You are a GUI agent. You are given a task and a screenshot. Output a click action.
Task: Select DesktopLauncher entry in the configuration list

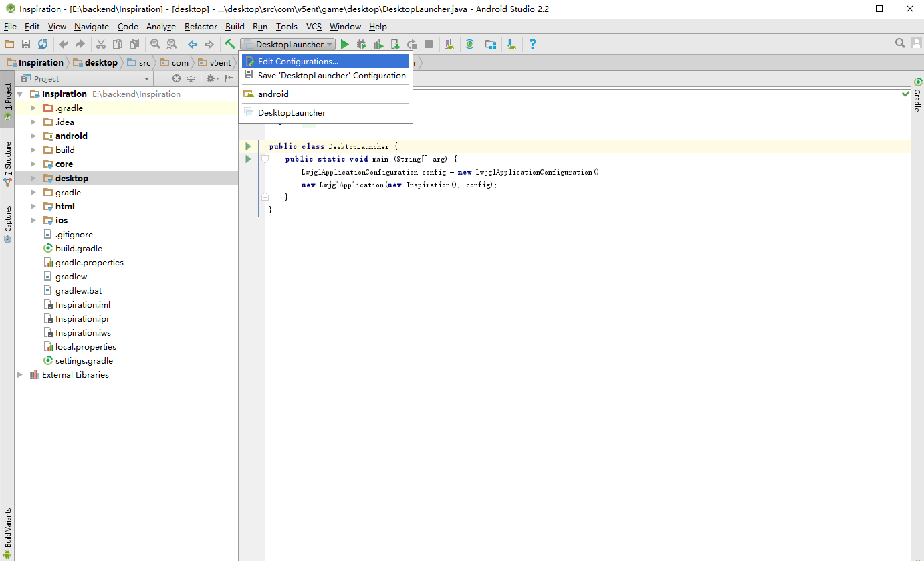point(326,113)
